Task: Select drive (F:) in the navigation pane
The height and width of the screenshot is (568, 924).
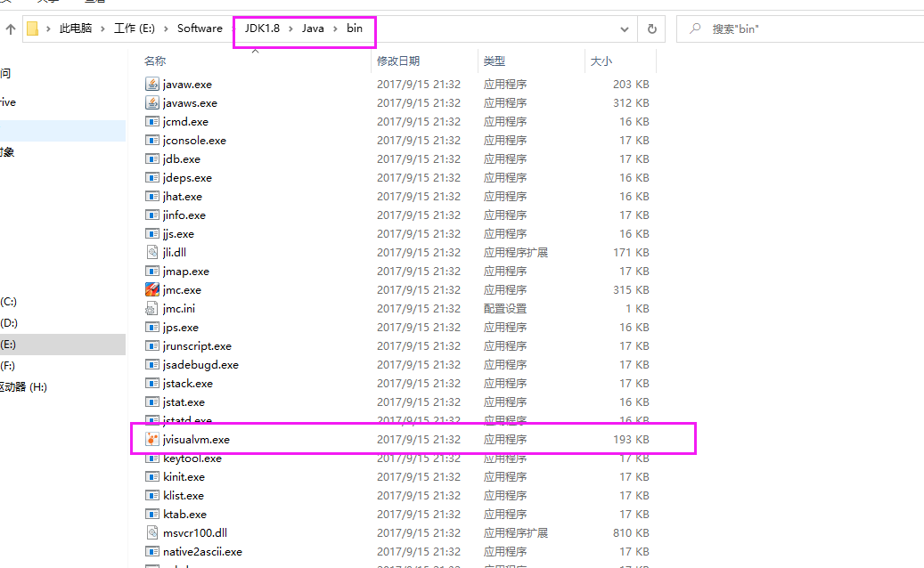Action: point(9,365)
